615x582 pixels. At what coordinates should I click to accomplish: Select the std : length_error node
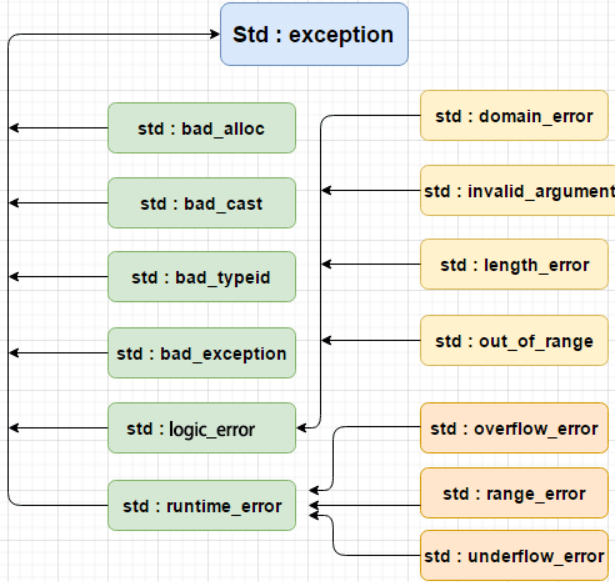coord(514,264)
